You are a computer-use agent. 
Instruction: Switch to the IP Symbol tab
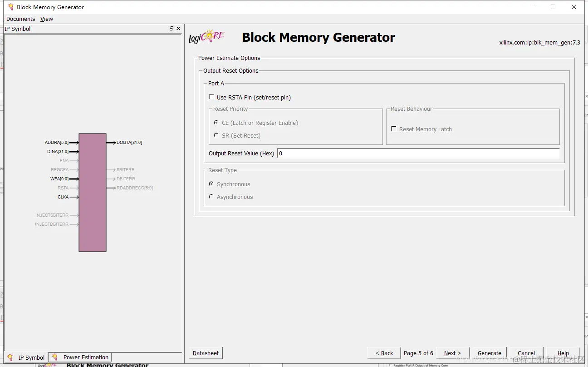tap(26, 357)
